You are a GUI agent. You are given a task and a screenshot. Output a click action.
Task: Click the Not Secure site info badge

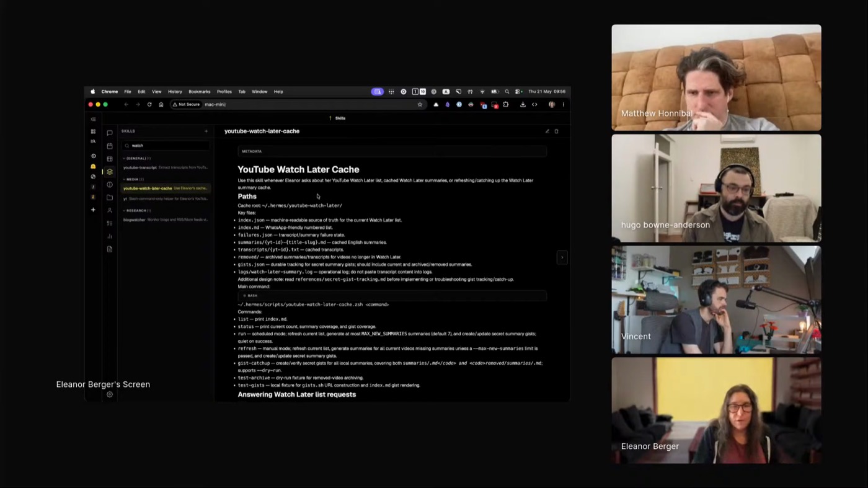tap(186, 104)
